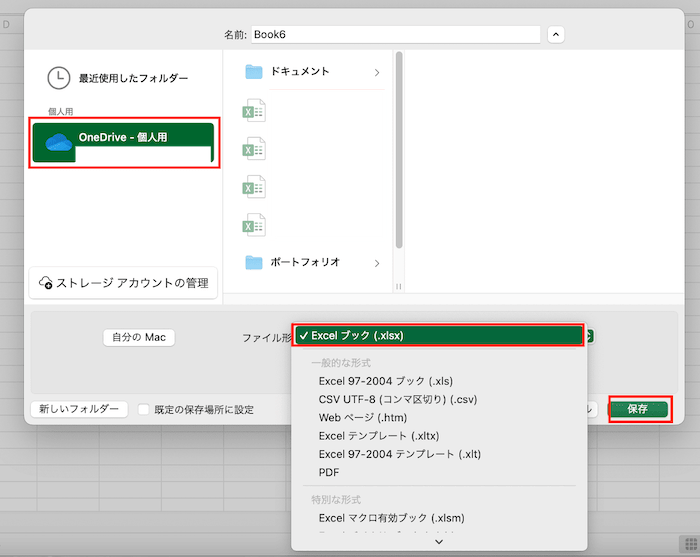Choose Web ページ (.htm) format
This screenshot has height=557, width=700.
363,417
